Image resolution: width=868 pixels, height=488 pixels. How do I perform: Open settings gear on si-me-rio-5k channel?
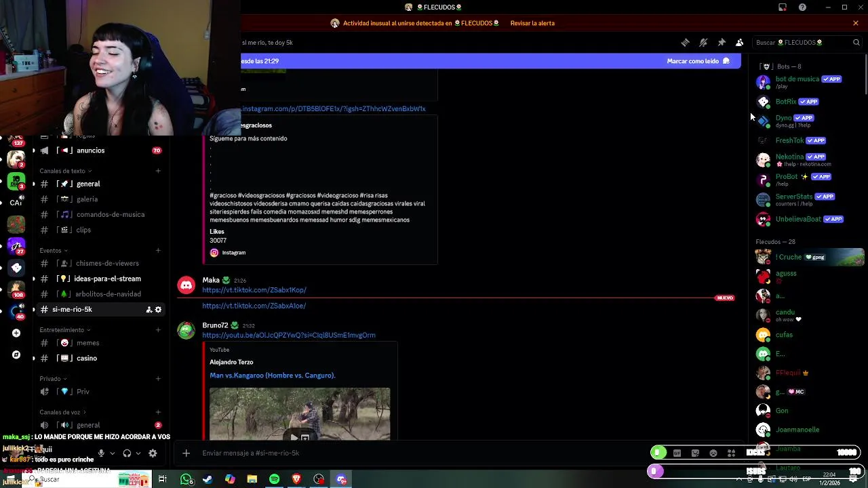tap(159, 310)
